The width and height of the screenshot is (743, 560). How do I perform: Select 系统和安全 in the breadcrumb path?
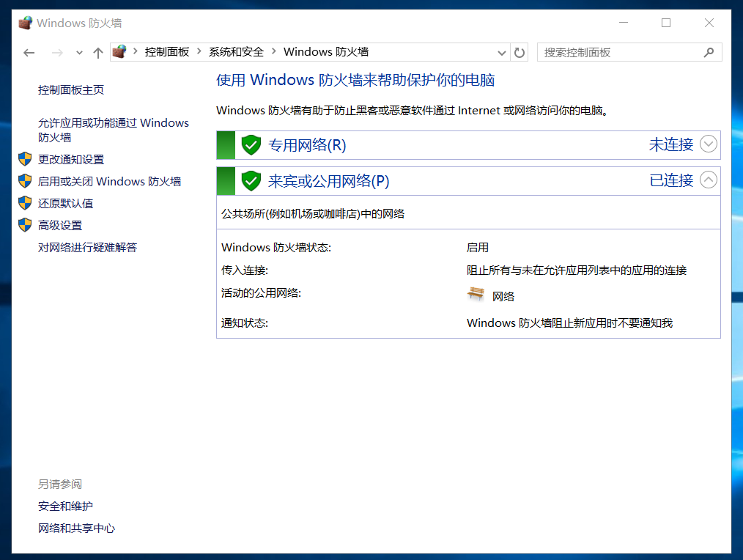(236, 52)
